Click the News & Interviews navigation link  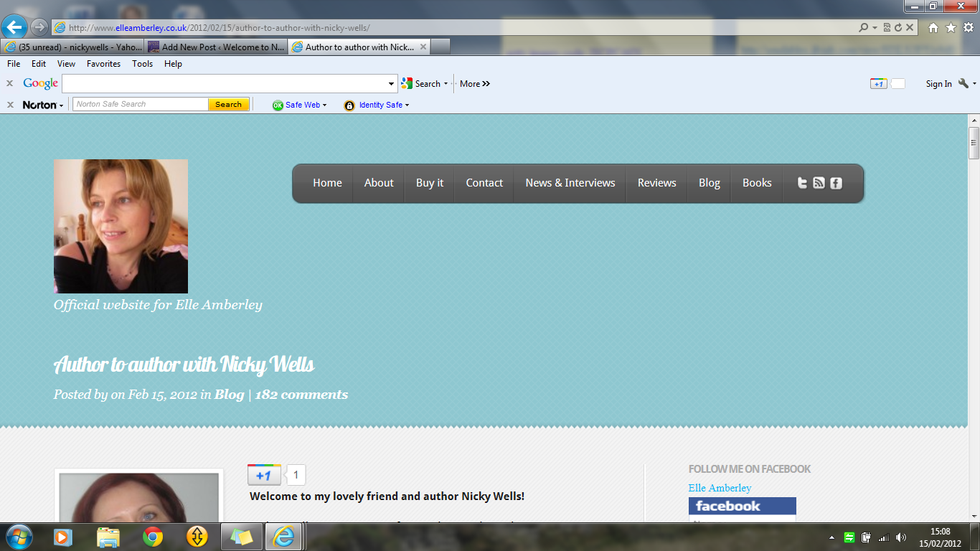570,183
